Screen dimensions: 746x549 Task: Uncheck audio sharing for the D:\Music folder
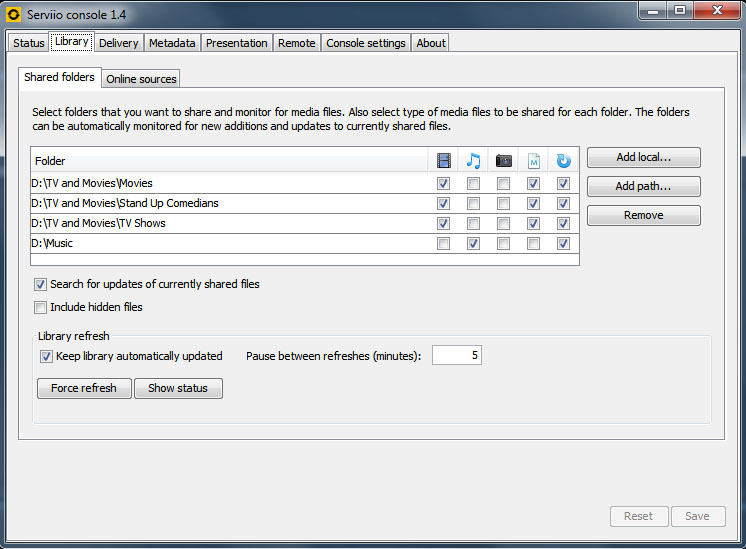click(473, 244)
